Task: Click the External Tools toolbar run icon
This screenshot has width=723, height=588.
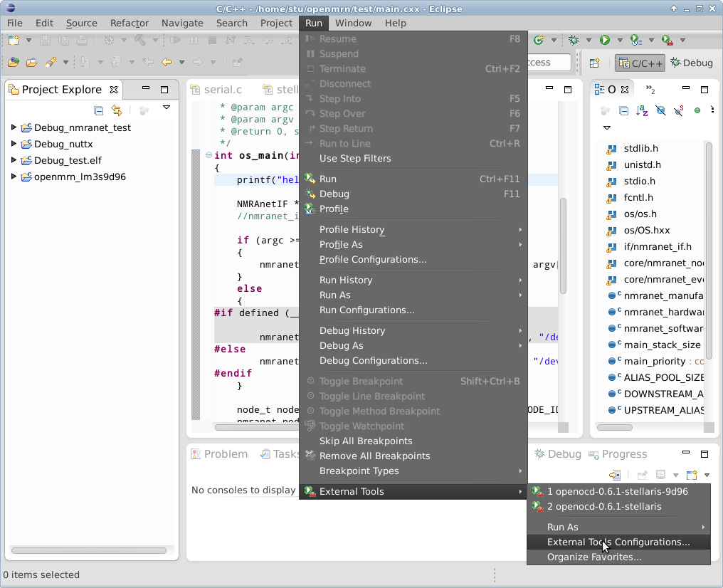Action: click(667, 41)
